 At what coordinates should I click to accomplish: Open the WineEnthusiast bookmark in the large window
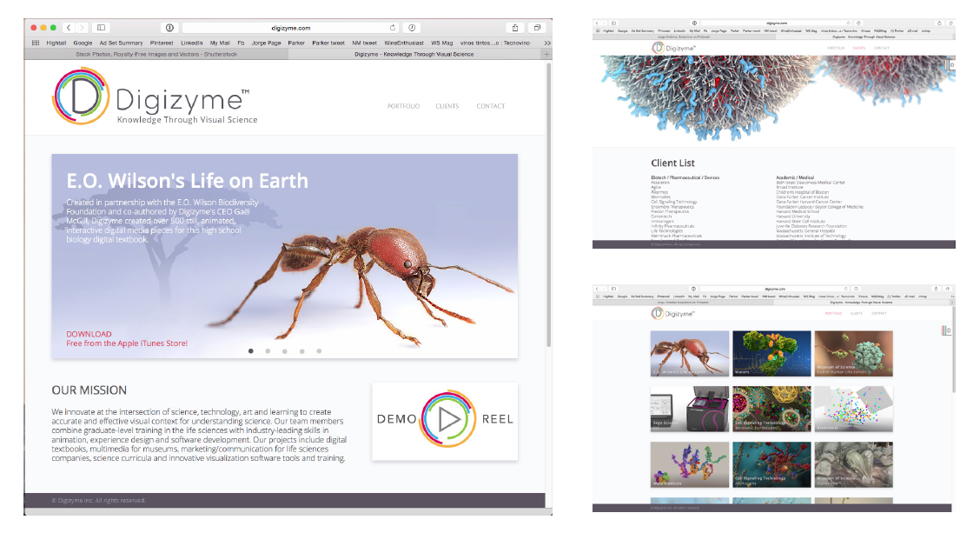(404, 43)
